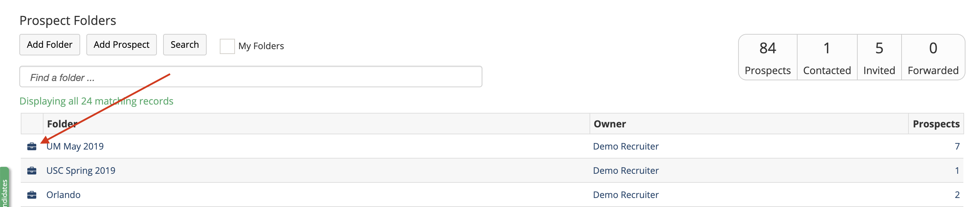Click Demo Recruiter owner of USC Spring 2019
Image resolution: width=980 pixels, height=207 pixels.
click(625, 170)
